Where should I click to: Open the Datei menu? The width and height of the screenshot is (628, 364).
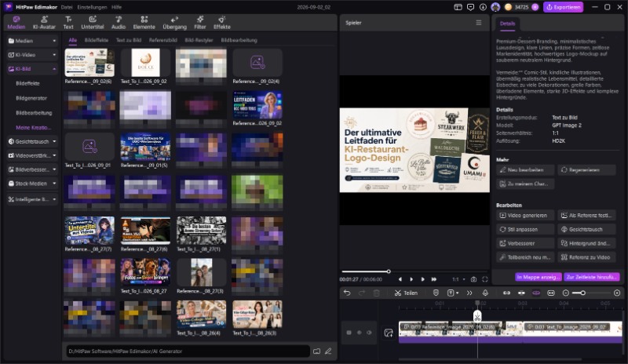click(67, 7)
